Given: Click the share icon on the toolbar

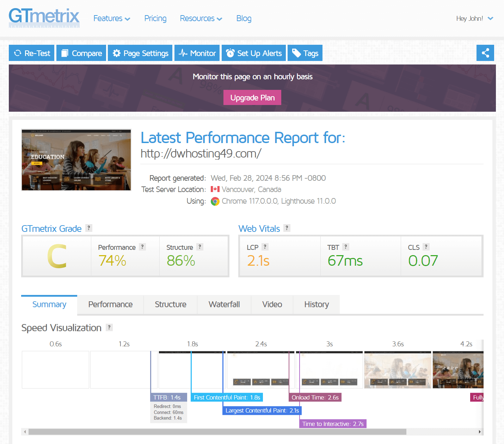Looking at the screenshot, I should point(485,53).
